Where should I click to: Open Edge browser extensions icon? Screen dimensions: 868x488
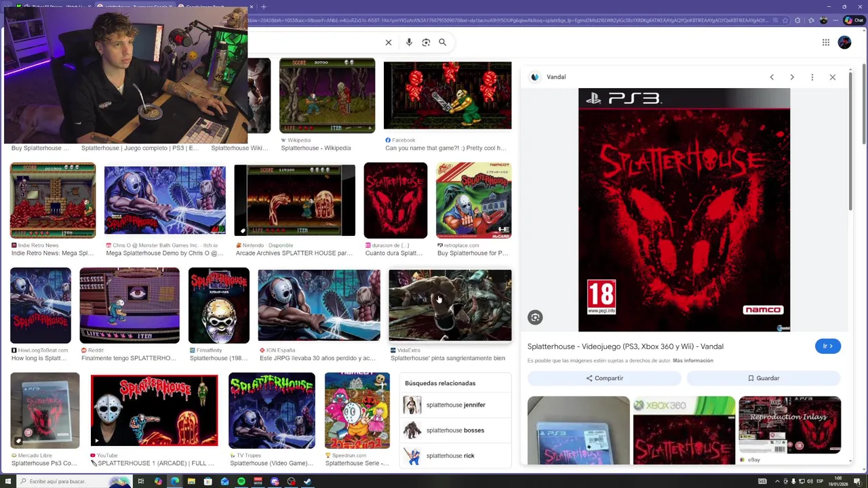(797, 20)
